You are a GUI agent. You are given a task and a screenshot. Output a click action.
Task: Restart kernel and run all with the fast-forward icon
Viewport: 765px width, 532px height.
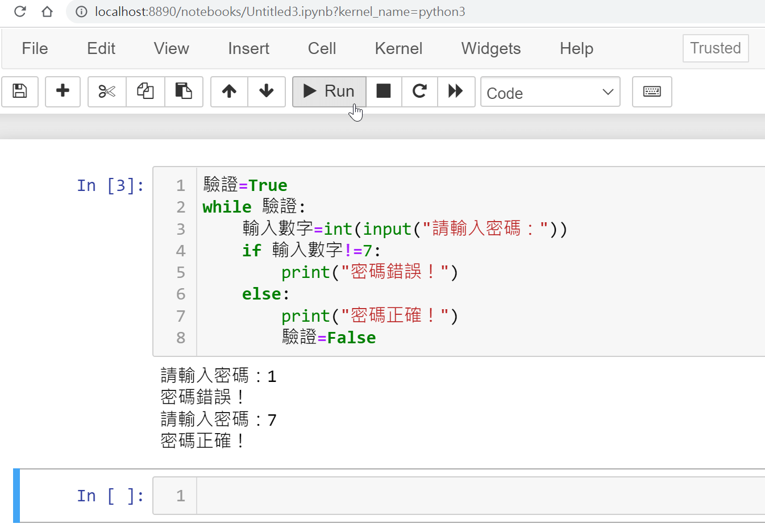[456, 92]
